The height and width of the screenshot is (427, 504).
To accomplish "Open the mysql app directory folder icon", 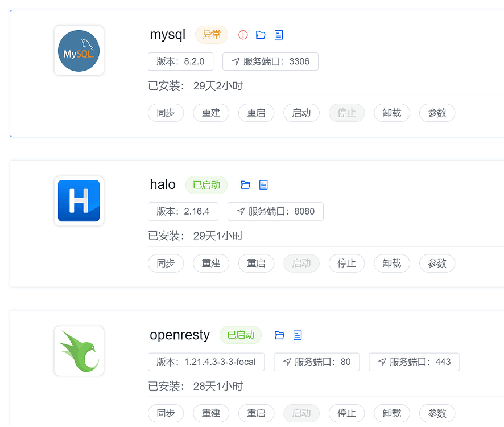I will pos(261,34).
